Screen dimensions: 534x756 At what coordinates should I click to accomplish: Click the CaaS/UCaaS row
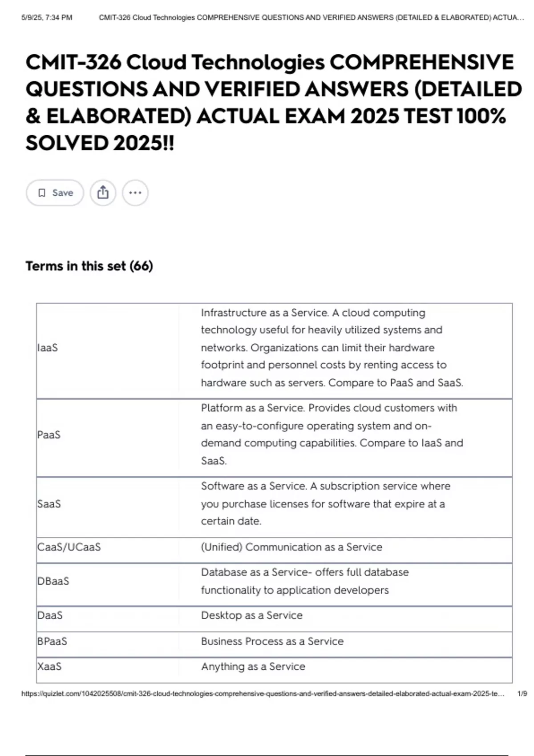tap(69, 547)
